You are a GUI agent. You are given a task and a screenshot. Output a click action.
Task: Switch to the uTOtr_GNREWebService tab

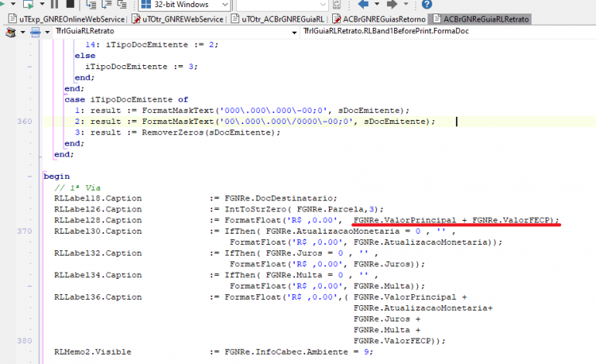pyautogui.click(x=178, y=19)
